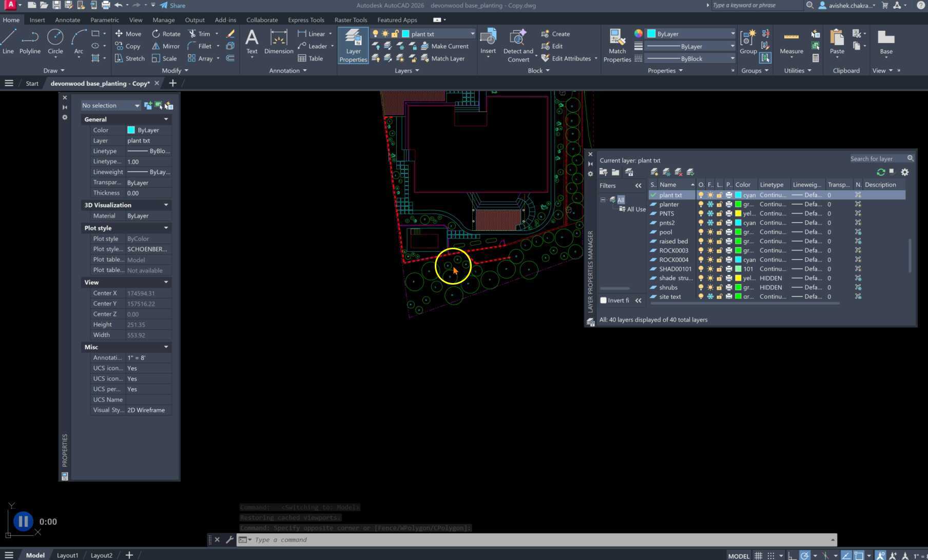The width and height of the screenshot is (928, 560).
Task: Open the Measure utility
Action: click(791, 42)
